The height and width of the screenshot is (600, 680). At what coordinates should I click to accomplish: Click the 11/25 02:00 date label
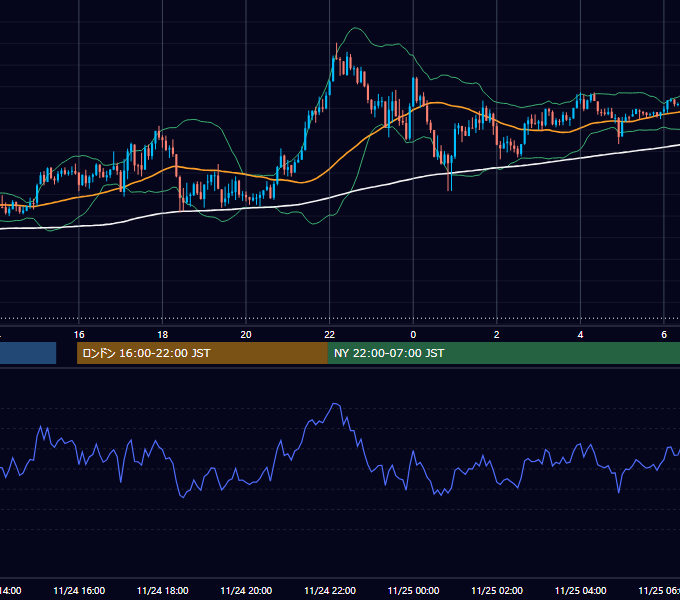point(497,591)
